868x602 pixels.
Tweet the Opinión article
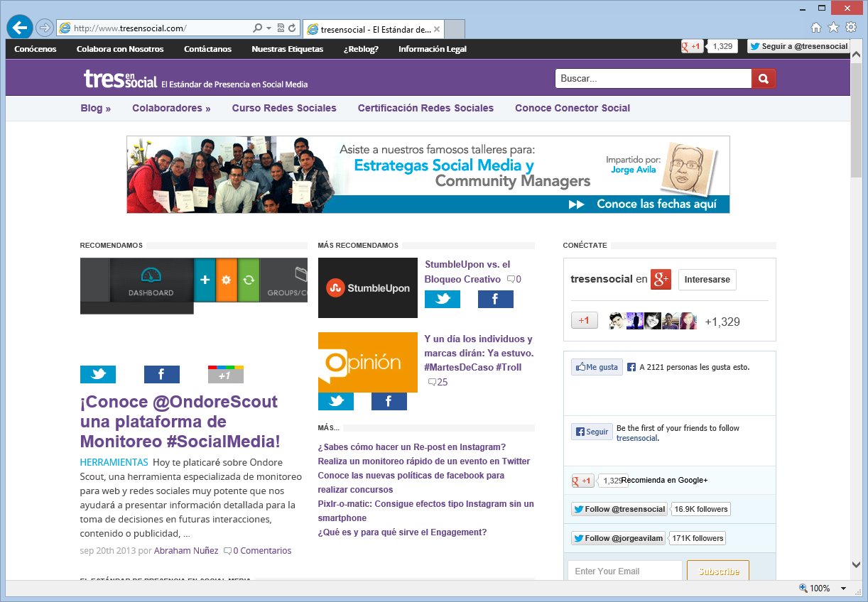[x=336, y=401]
